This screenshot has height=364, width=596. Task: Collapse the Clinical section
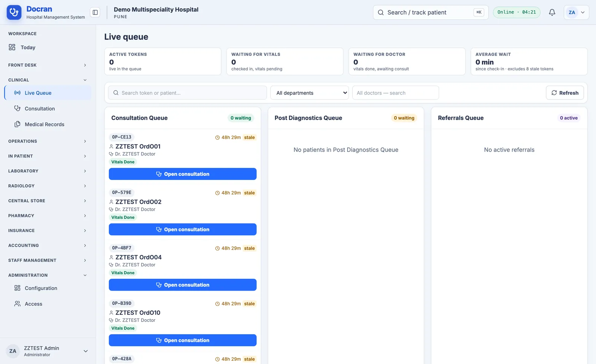point(47,80)
